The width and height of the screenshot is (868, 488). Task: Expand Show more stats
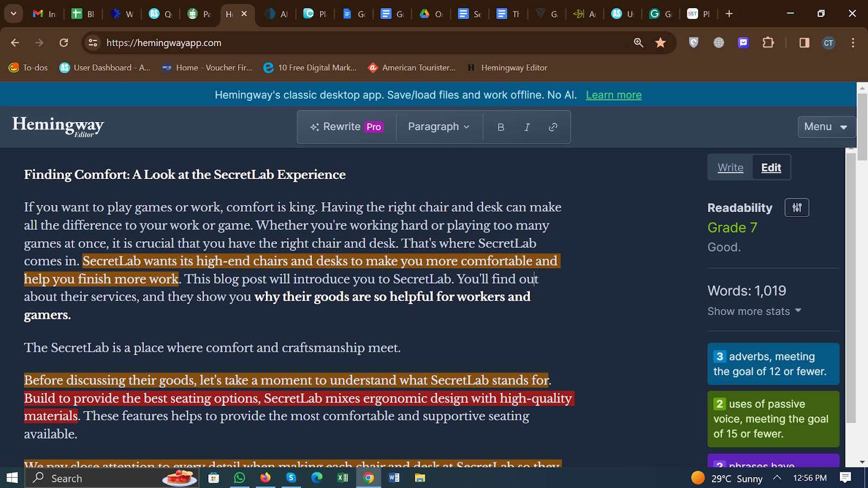(754, 311)
